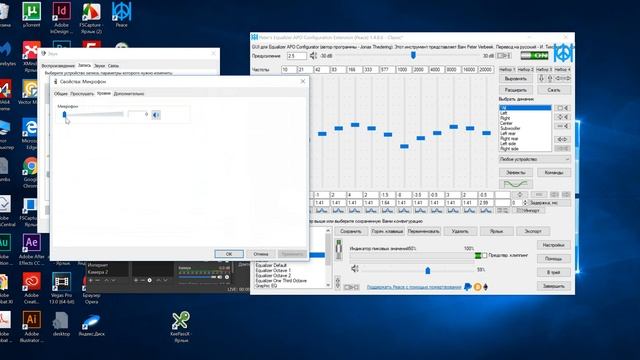Click the swap channels arrow button
The width and height of the screenshot is (640, 360).
[563, 139]
